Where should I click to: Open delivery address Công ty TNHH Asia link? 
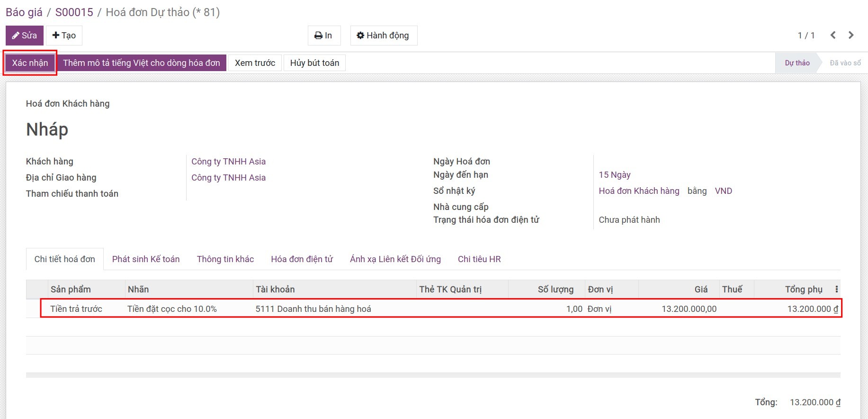tap(229, 178)
